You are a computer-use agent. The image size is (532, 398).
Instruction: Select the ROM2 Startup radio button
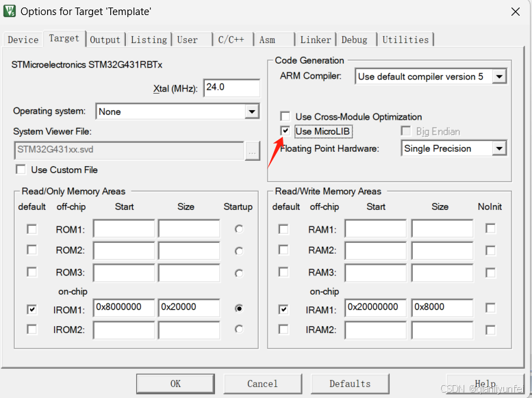coord(239,251)
